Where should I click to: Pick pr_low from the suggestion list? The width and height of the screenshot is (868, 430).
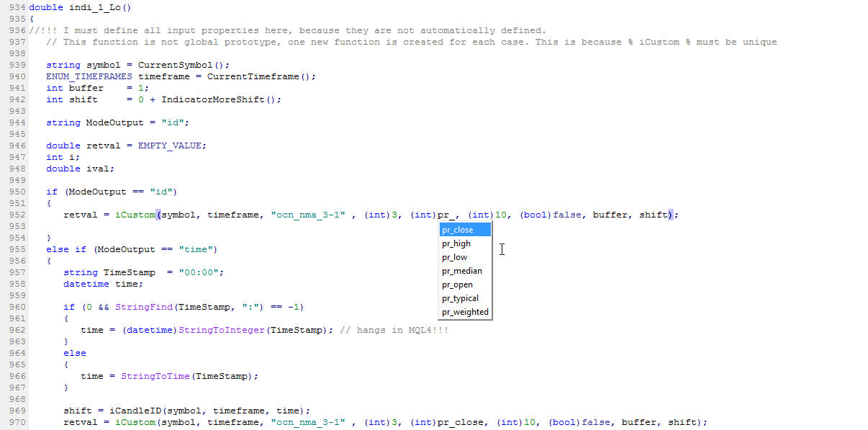coord(465,257)
